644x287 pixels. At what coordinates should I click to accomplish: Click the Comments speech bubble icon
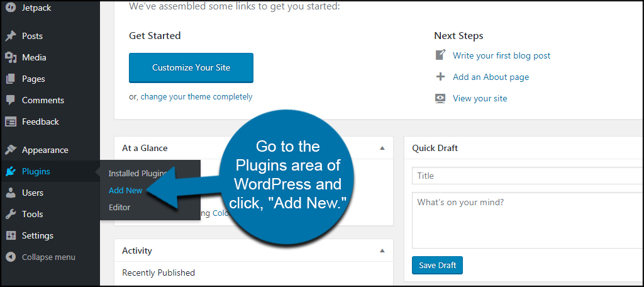tap(11, 100)
